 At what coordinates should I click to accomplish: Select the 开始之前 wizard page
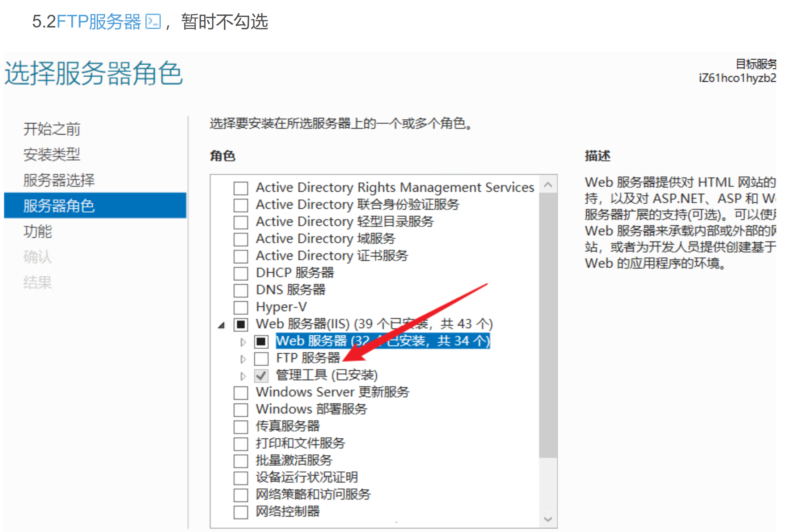[x=51, y=129]
